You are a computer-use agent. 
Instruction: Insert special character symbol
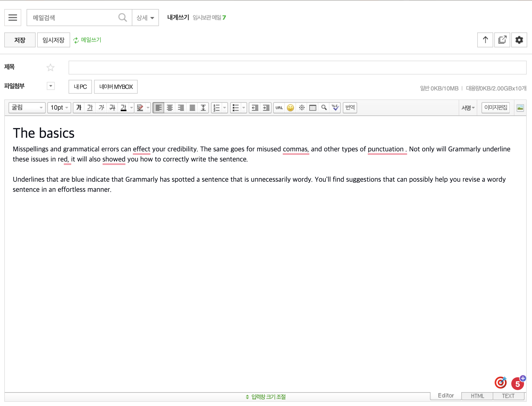pyautogui.click(x=302, y=107)
